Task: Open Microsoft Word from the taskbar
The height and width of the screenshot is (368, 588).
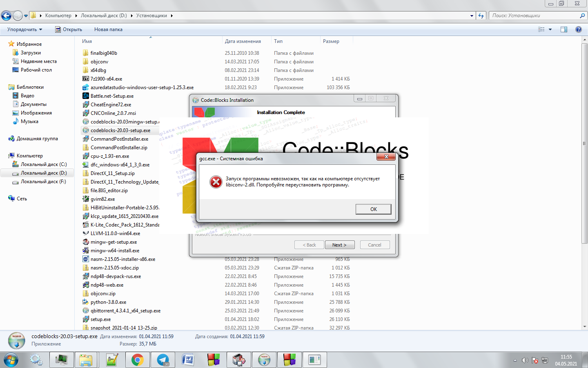Action: 188,360
